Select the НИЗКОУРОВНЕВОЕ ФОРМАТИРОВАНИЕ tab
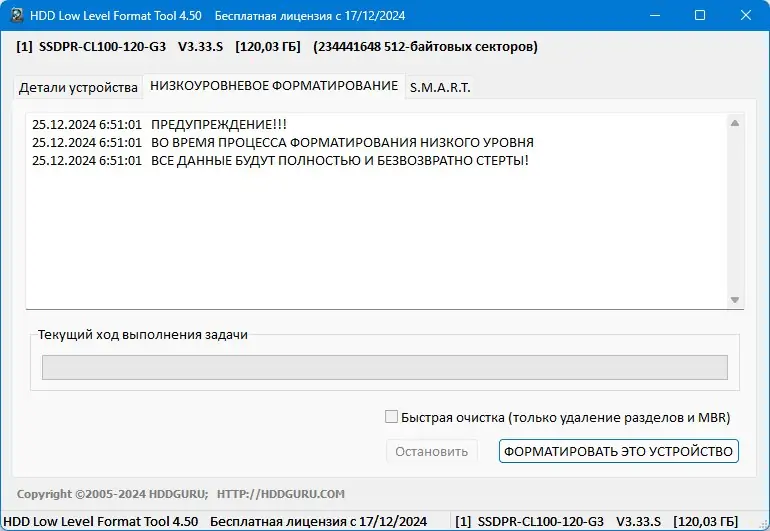This screenshot has height=531, width=770. click(x=274, y=86)
